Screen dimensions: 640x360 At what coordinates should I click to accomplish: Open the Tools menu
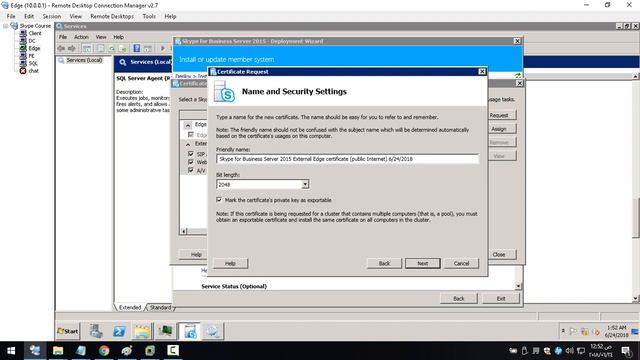[149, 16]
